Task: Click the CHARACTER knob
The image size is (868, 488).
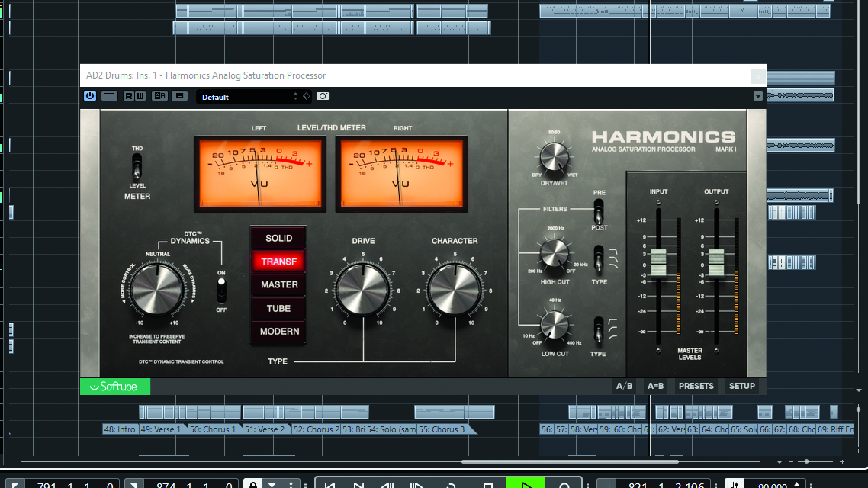Action: 455,290
